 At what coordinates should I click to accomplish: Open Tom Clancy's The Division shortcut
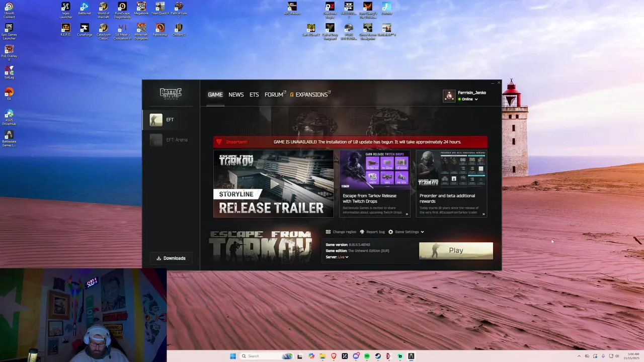368,10
